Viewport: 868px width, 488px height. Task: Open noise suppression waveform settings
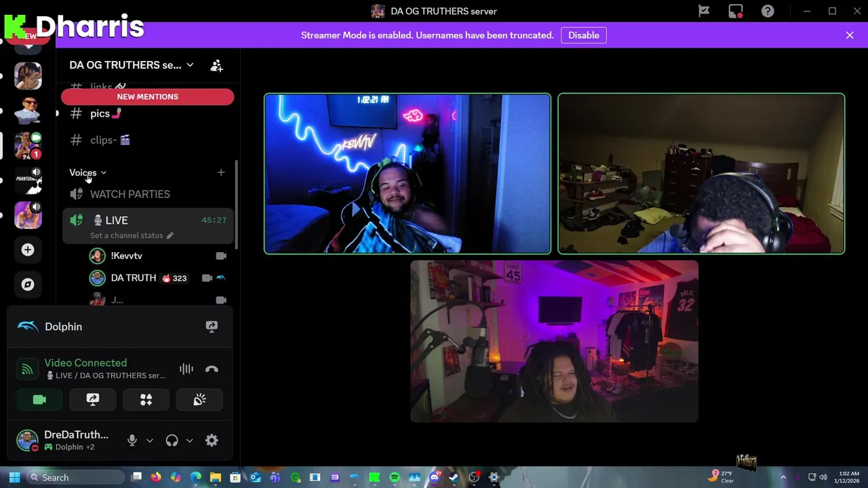coord(186,369)
